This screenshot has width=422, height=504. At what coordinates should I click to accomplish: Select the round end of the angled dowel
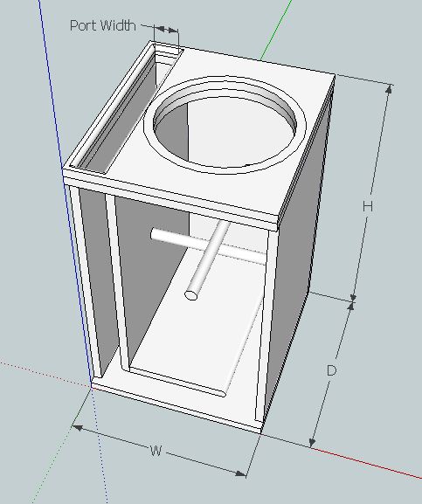191,294
